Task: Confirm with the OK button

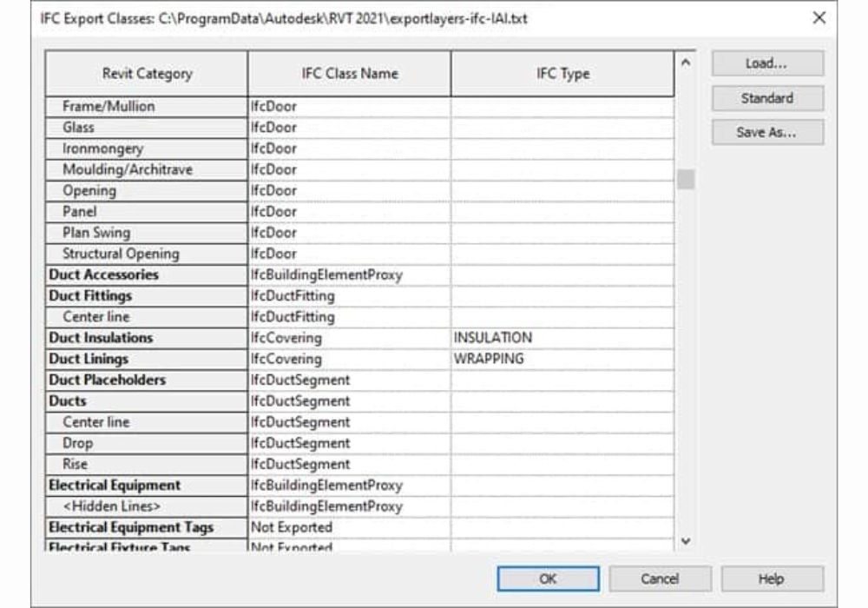Action: point(548,578)
